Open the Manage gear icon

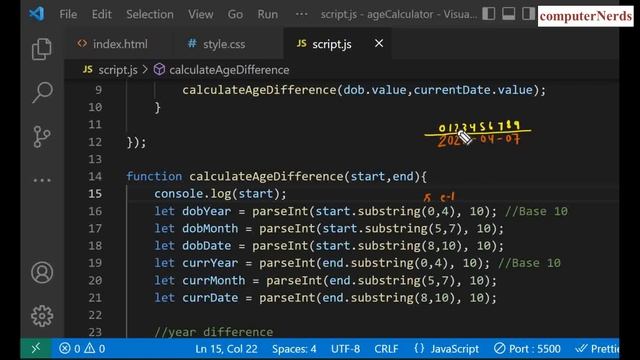click(x=42, y=316)
